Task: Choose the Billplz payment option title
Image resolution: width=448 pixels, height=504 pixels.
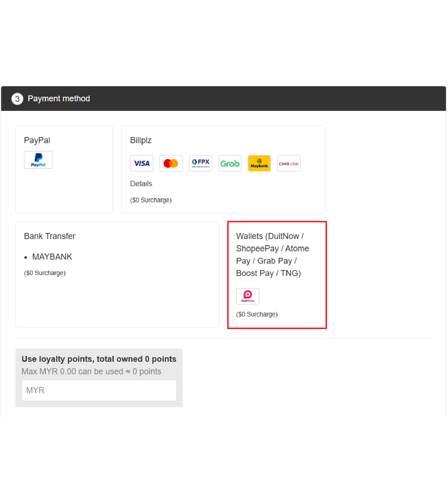Action: tap(141, 140)
